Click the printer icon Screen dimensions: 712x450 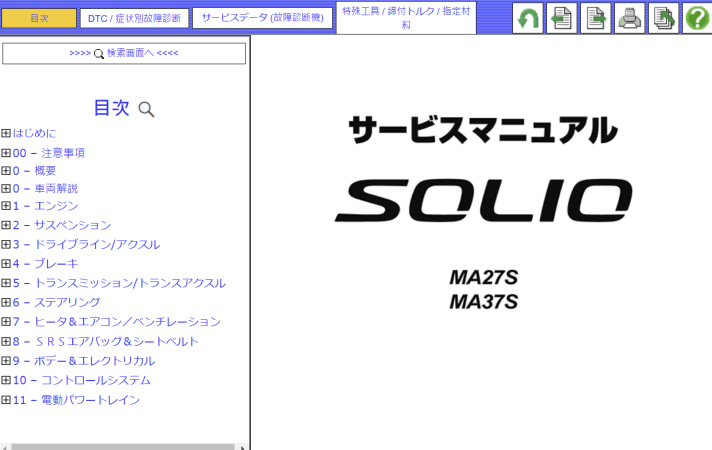(629, 18)
